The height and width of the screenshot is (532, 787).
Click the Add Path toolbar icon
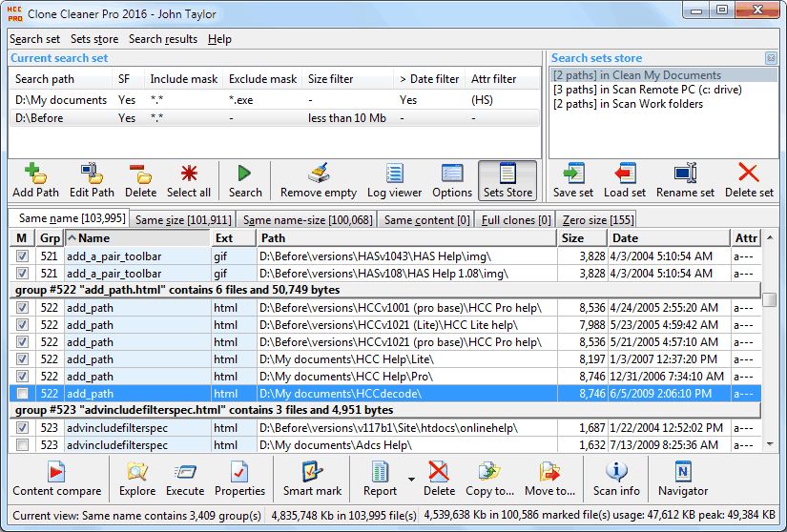click(35, 174)
